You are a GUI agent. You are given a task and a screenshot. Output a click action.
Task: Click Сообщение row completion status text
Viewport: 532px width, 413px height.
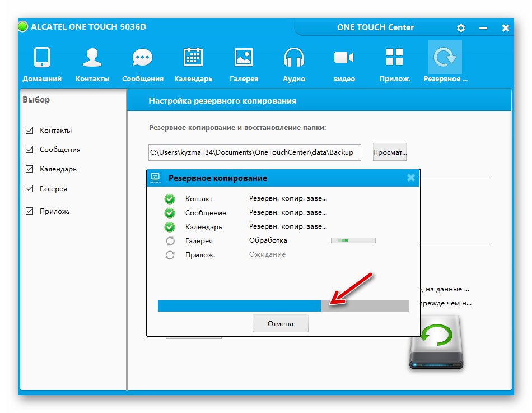(x=288, y=212)
